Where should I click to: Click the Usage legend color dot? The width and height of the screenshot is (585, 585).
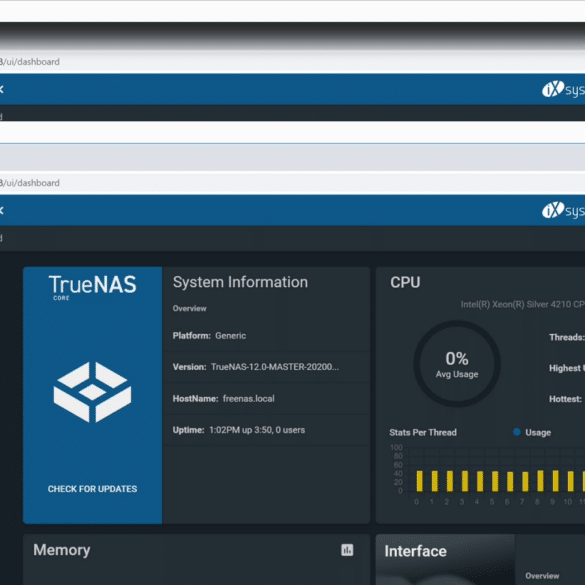517,432
